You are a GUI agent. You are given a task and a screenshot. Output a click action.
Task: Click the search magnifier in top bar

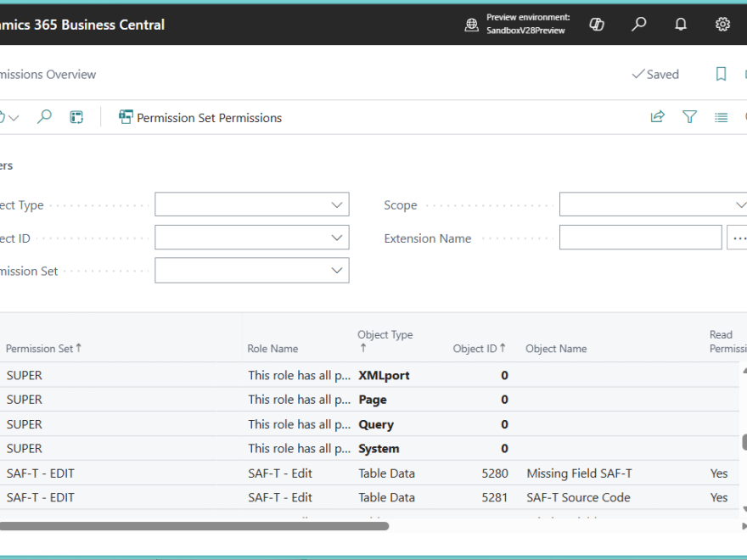(639, 25)
